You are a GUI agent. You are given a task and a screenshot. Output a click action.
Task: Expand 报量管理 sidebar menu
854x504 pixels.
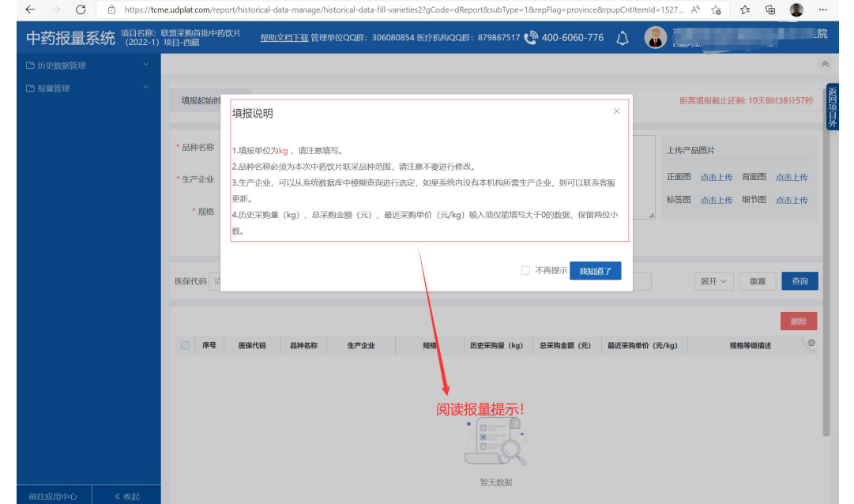pyautogui.click(x=88, y=88)
